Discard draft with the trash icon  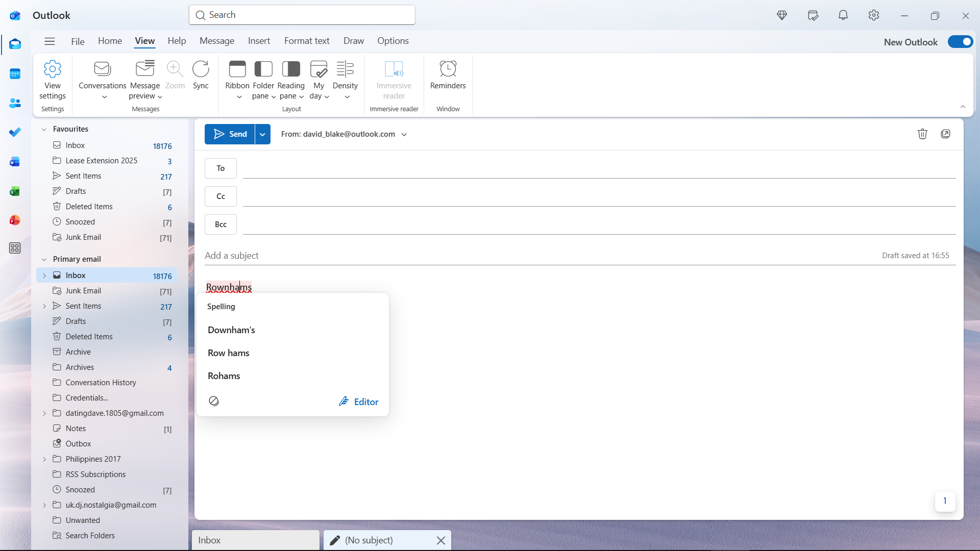922,134
